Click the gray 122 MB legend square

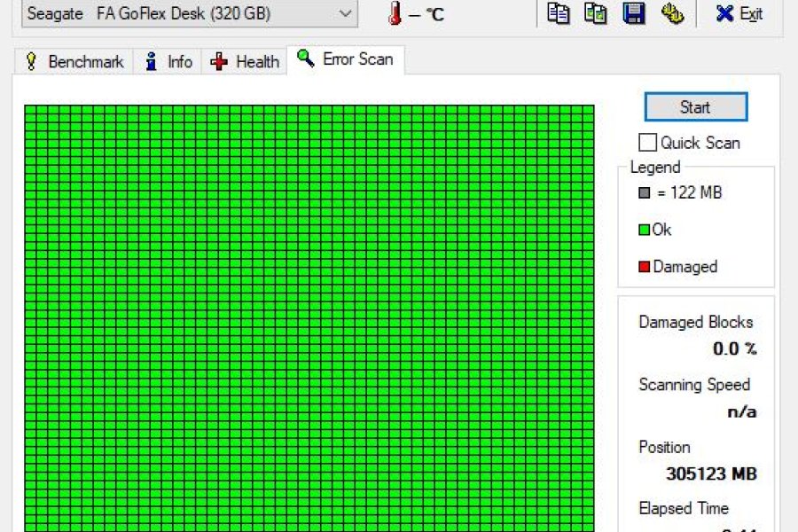(644, 193)
